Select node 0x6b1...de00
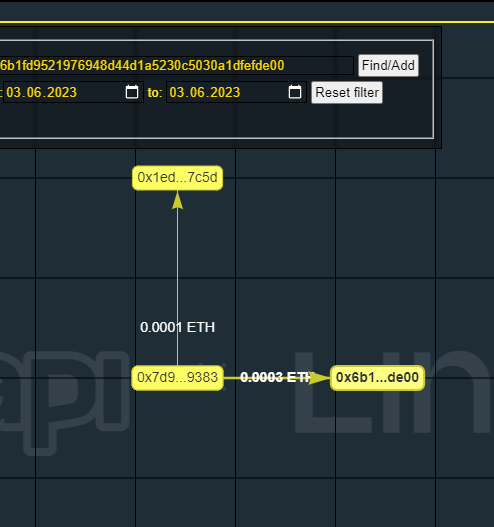 coord(377,378)
